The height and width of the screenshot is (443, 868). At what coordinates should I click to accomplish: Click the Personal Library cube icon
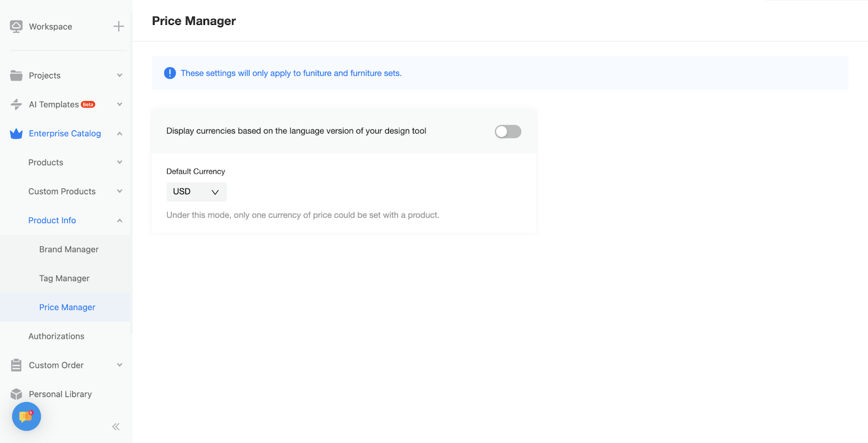16,394
